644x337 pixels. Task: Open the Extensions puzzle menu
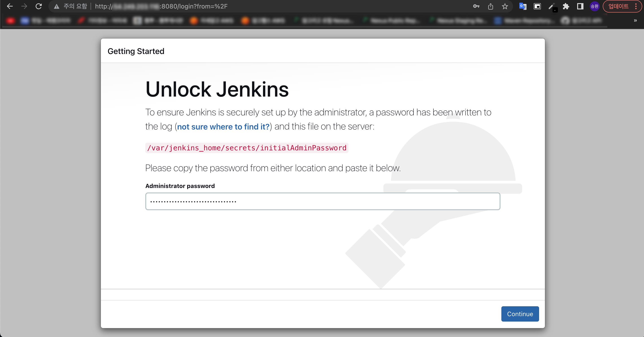[566, 6]
